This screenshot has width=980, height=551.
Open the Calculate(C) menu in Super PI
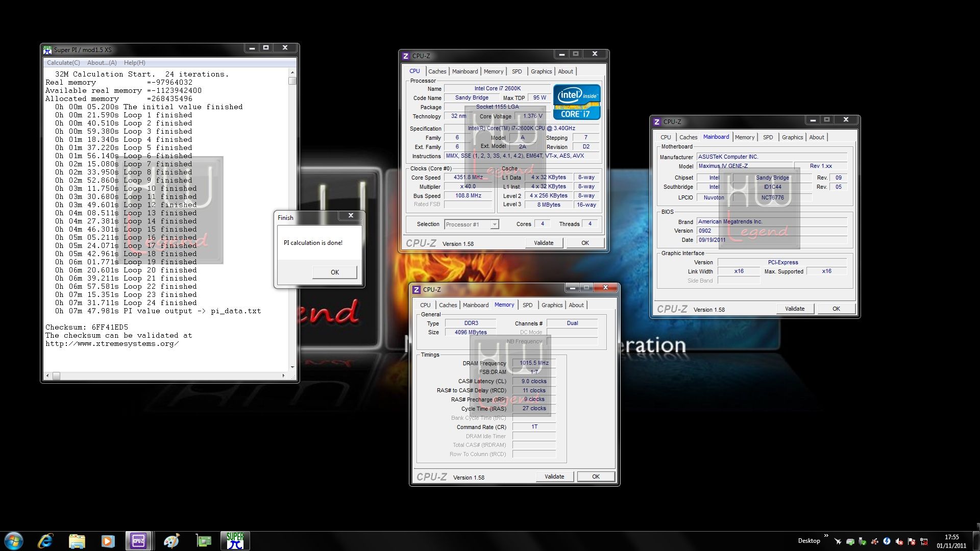[63, 63]
